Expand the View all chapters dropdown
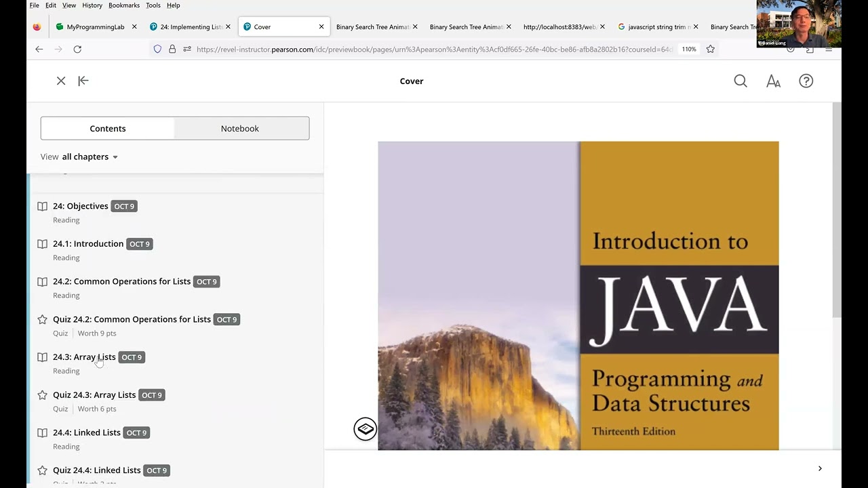Screen dimensions: 868x488 pyautogui.click(x=79, y=157)
